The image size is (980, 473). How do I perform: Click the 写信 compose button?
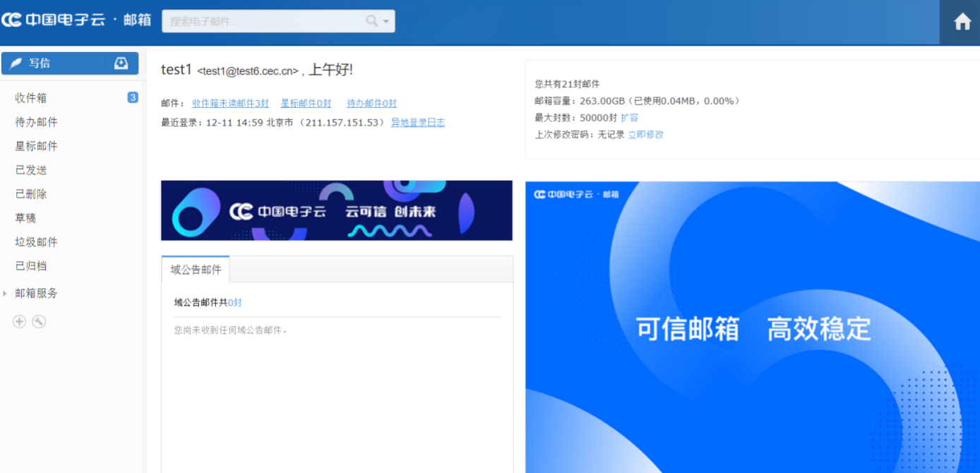52,63
